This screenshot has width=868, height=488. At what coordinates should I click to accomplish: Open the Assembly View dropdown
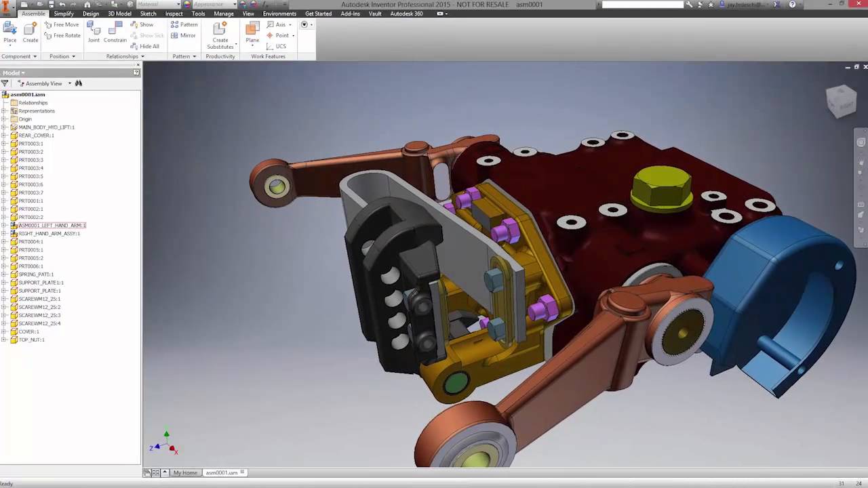click(x=69, y=83)
